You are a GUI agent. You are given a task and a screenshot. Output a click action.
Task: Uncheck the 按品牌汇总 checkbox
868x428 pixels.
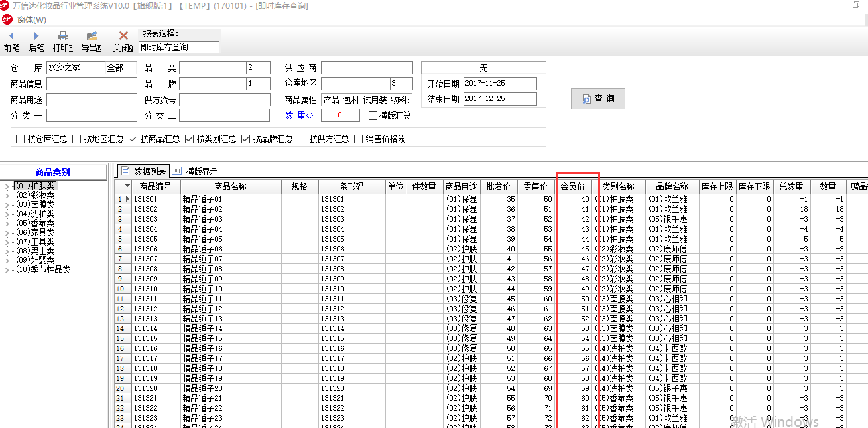click(246, 139)
